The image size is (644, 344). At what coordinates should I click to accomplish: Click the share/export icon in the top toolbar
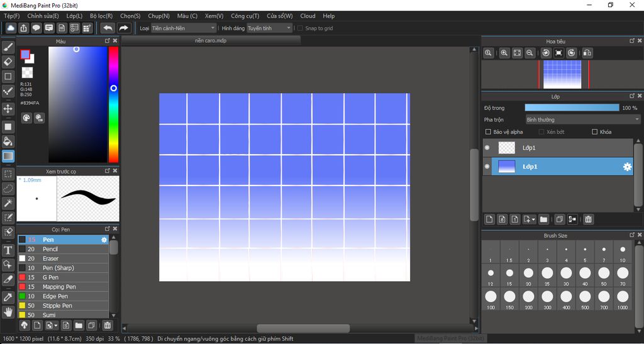tap(24, 28)
